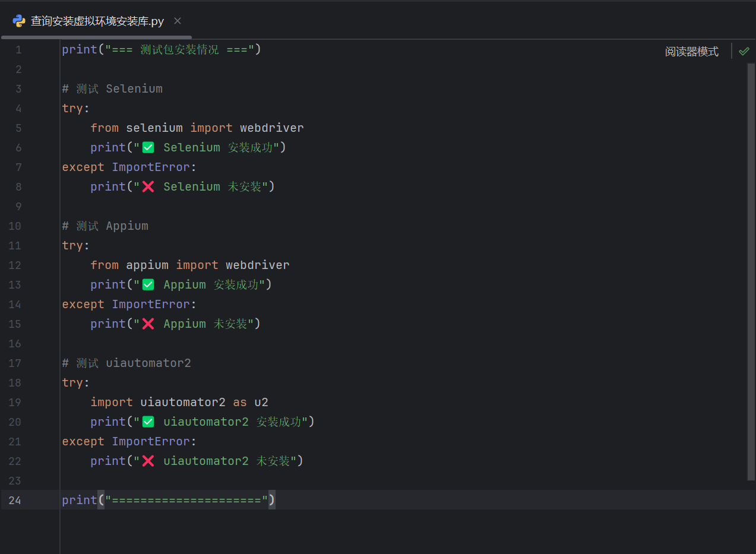
Task: Click 'from selenium import webdriver' line
Action: pos(197,128)
